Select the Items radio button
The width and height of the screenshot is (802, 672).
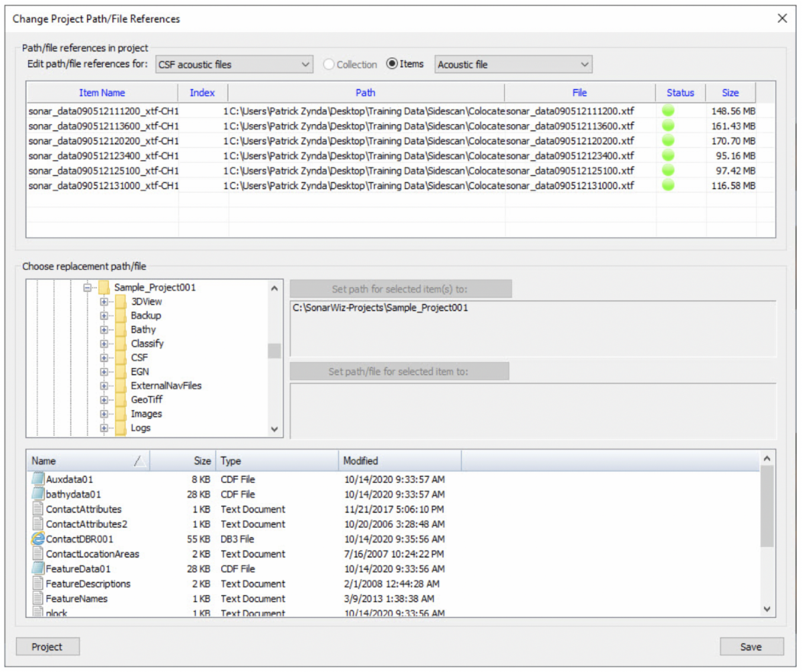392,64
